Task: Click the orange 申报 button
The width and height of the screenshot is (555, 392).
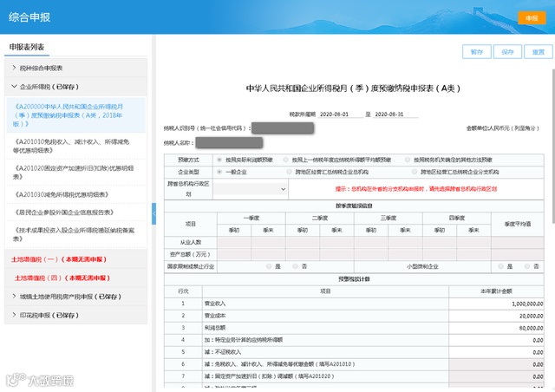Action: 532,18
